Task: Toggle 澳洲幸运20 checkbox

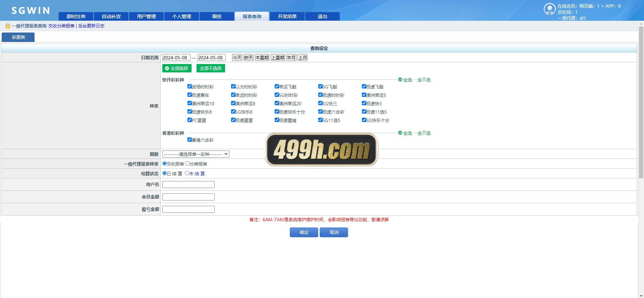Action: 277,103
